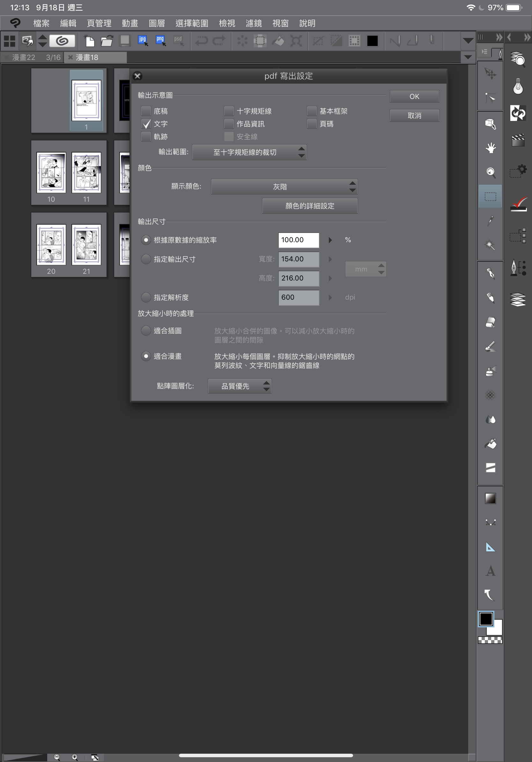
Task: Select the Text tool (A icon)
Action: click(x=490, y=571)
